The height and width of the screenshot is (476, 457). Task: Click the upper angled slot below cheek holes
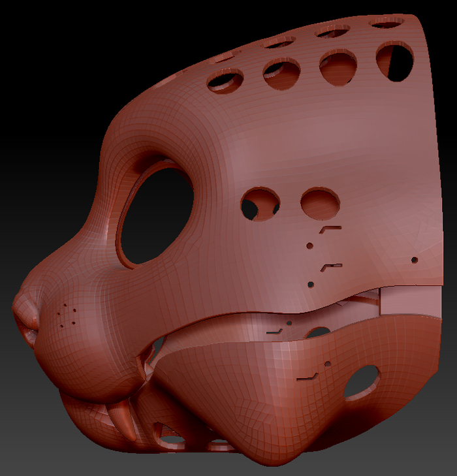[x=330, y=229]
